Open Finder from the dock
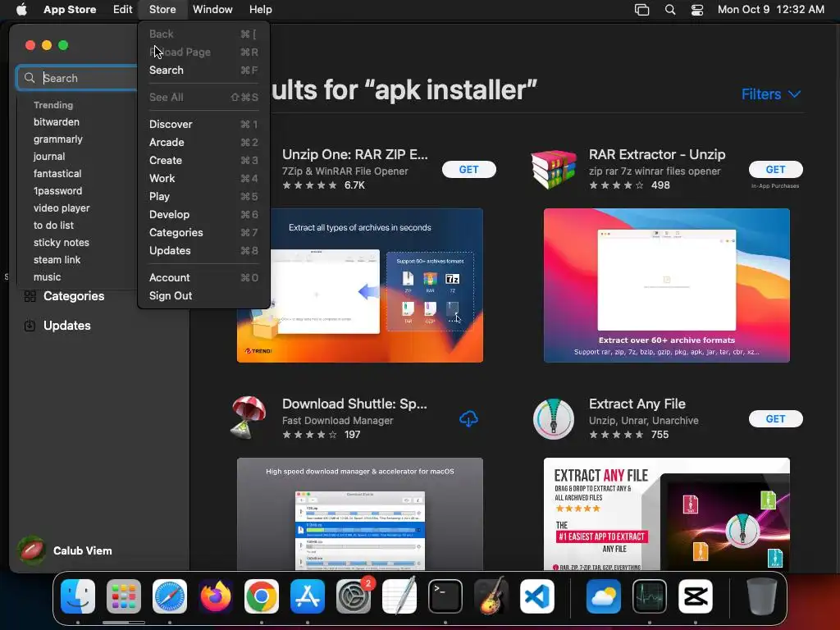This screenshot has width=840, height=630. [78, 596]
